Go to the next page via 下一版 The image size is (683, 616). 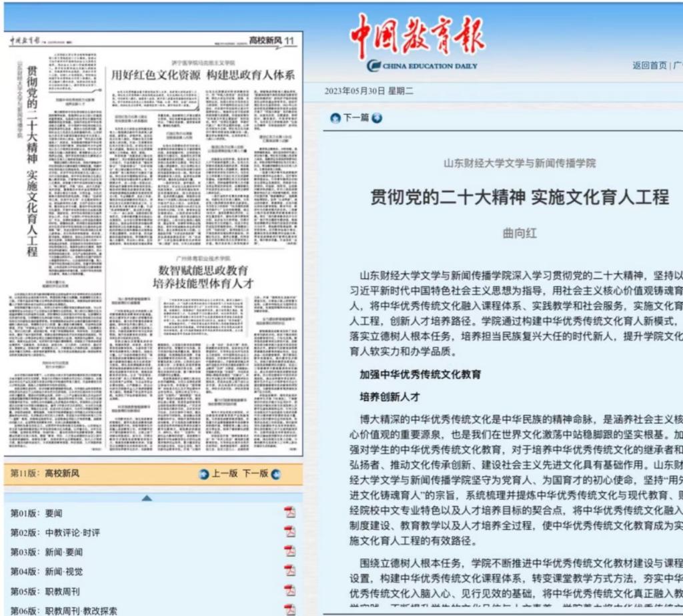click(255, 474)
